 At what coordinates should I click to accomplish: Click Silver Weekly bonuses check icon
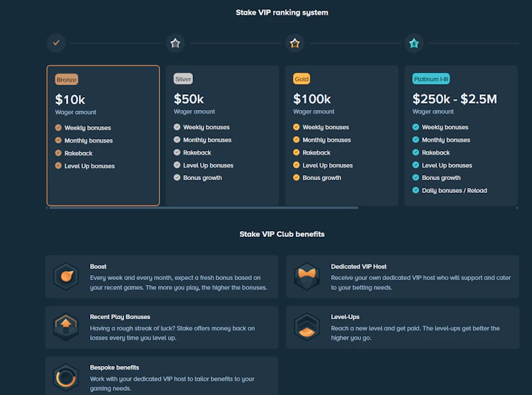coord(177,127)
